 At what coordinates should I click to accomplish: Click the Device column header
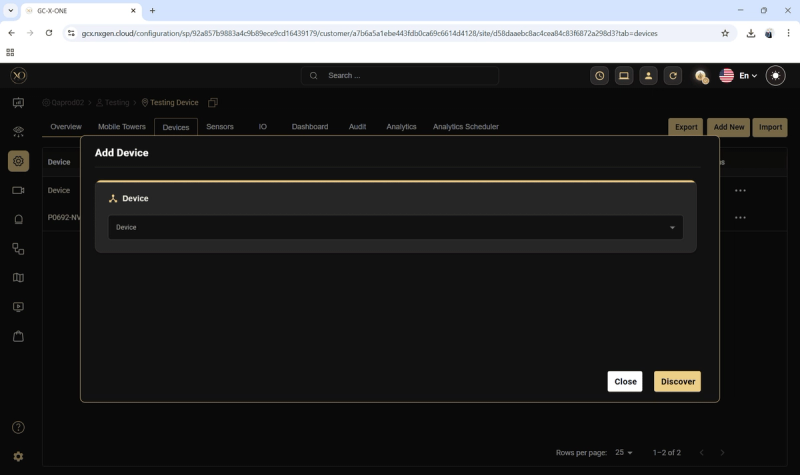(x=59, y=162)
